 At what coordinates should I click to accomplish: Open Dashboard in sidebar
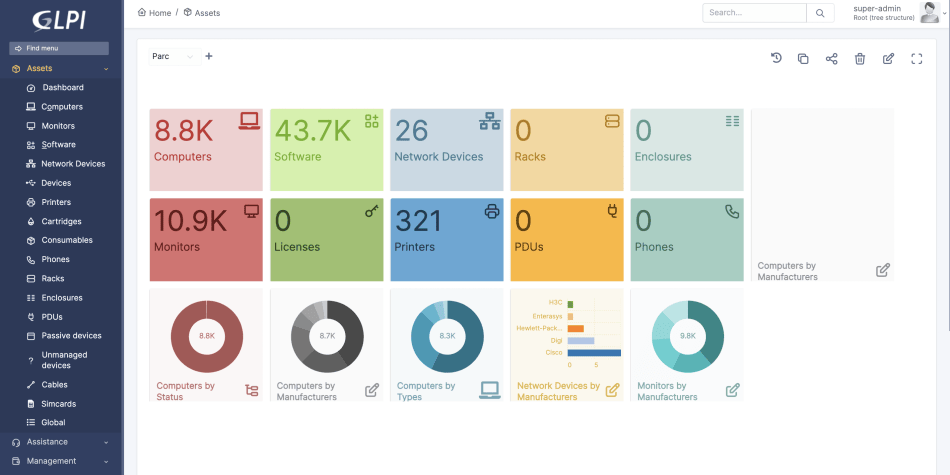point(63,88)
